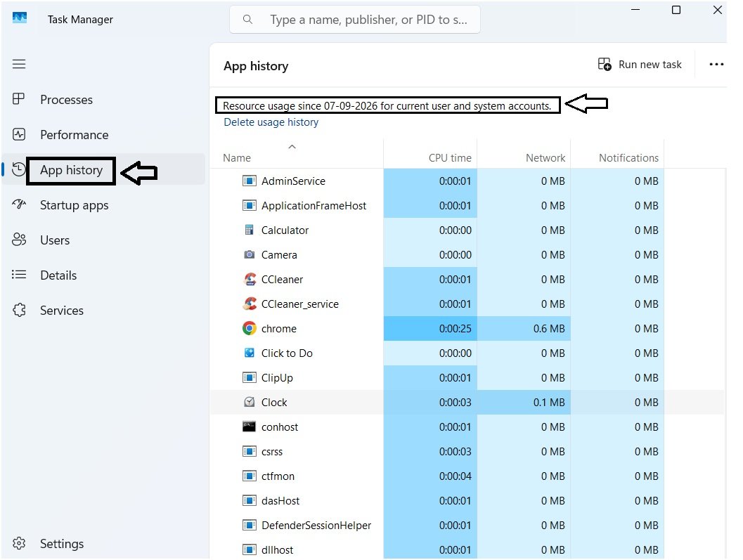
Task: Click the ClipUp process icon
Action: 250,377
